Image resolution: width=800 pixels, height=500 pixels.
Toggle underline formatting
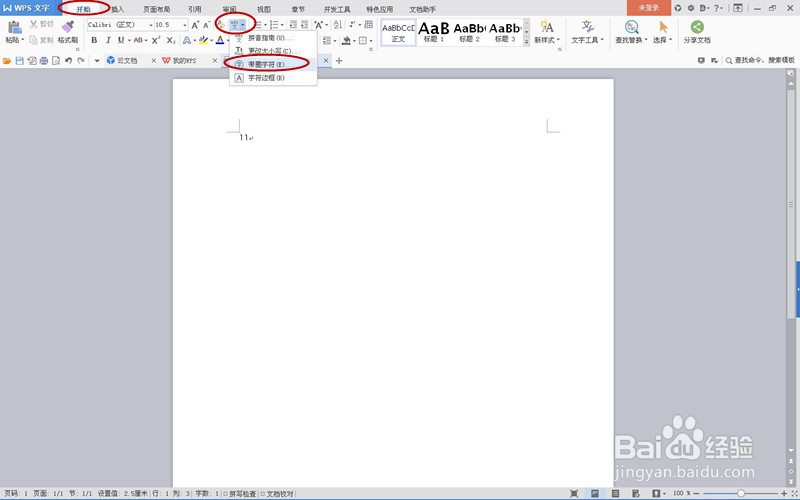(x=121, y=40)
